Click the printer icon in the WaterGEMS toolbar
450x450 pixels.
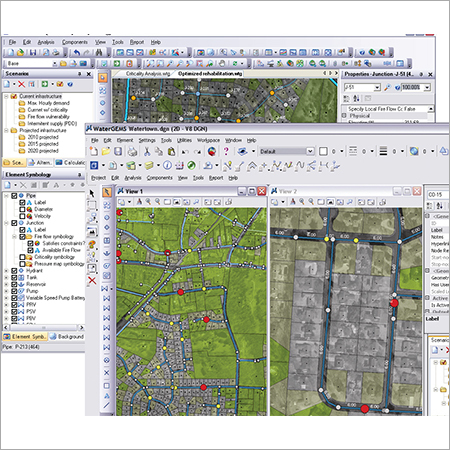(x=132, y=152)
